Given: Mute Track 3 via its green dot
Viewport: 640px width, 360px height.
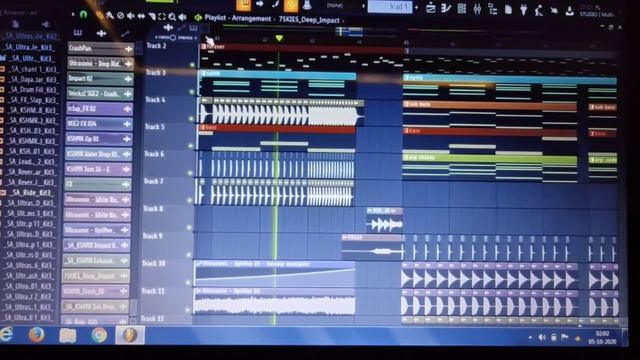Looking at the screenshot, I should (x=192, y=92).
